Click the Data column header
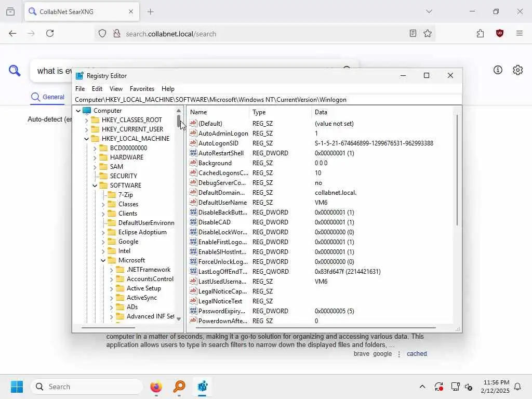This screenshot has height=399, width=532. click(382, 112)
